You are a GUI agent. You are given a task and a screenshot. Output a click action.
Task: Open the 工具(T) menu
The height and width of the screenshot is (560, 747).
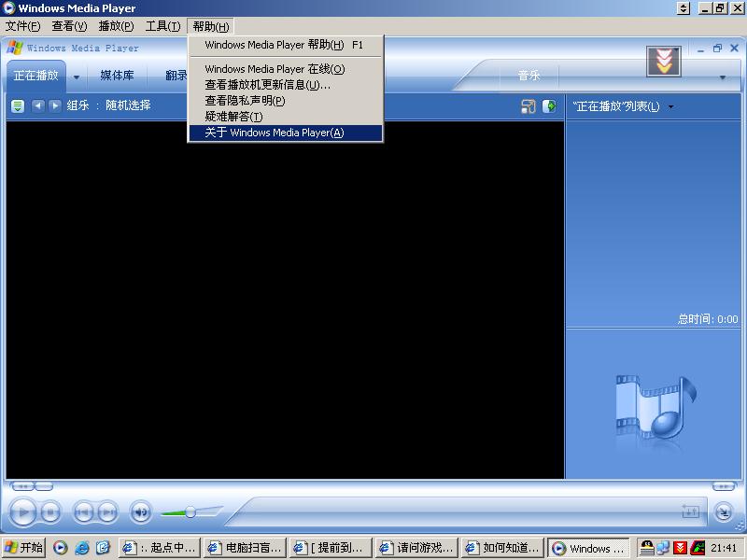tap(162, 26)
